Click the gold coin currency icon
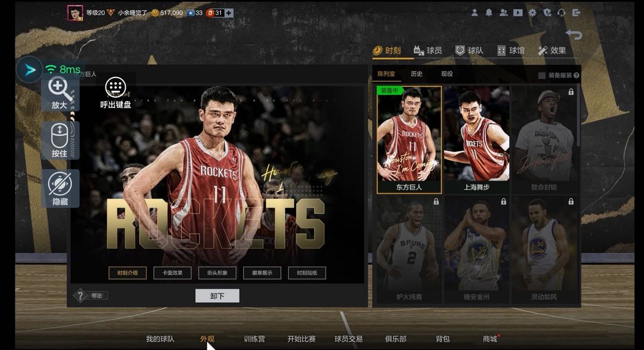This screenshot has width=644, height=350. tap(155, 13)
